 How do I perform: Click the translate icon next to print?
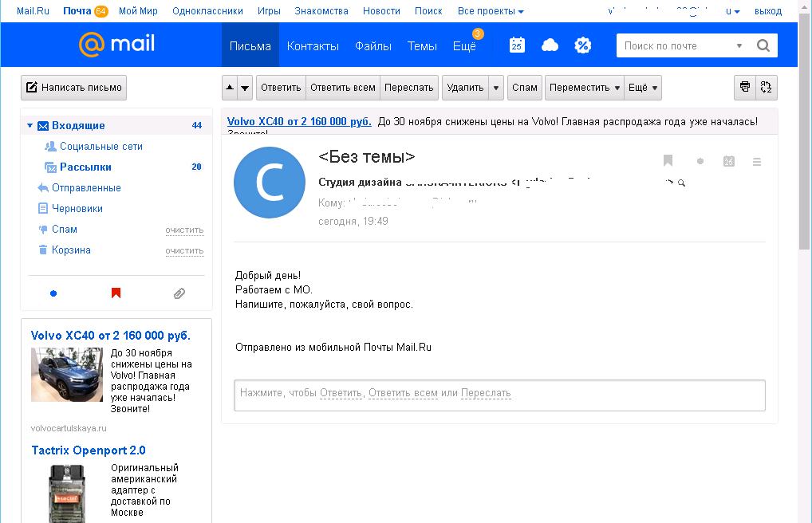tap(767, 88)
